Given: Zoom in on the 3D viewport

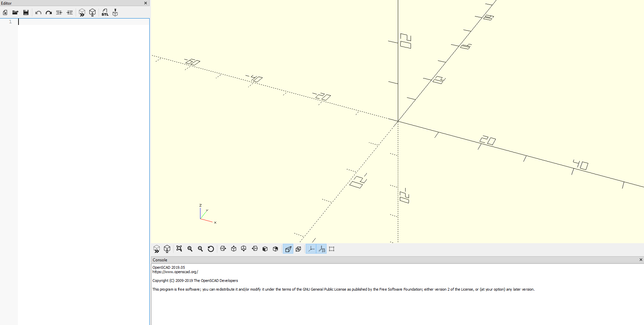Looking at the screenshot, I should coord(190,249).
